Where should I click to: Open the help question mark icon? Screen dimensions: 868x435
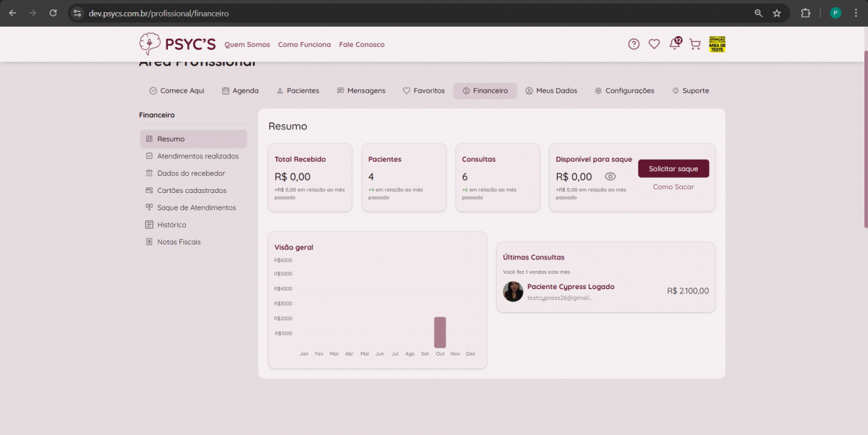click(634, 44)
